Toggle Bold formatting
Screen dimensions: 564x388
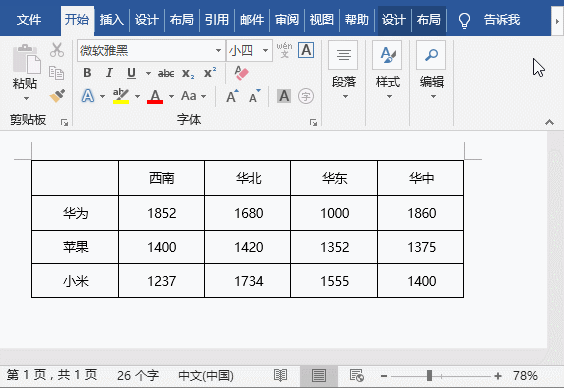[x=87, y=73]
